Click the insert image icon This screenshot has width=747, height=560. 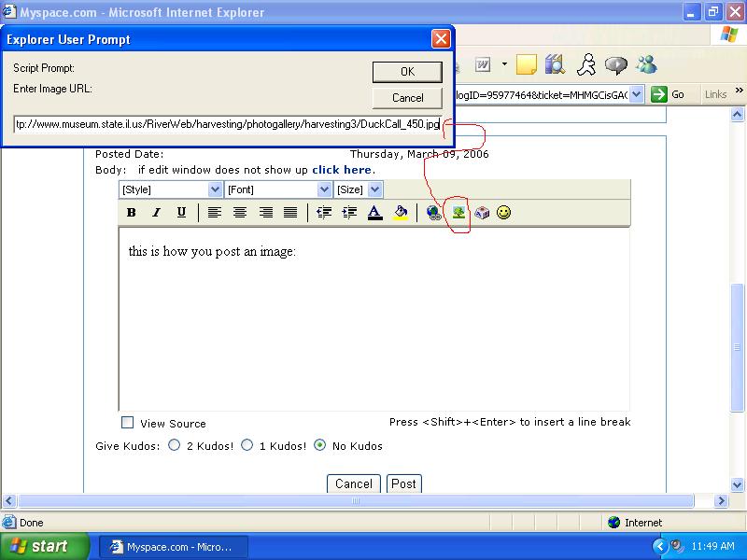click(458, 213)
